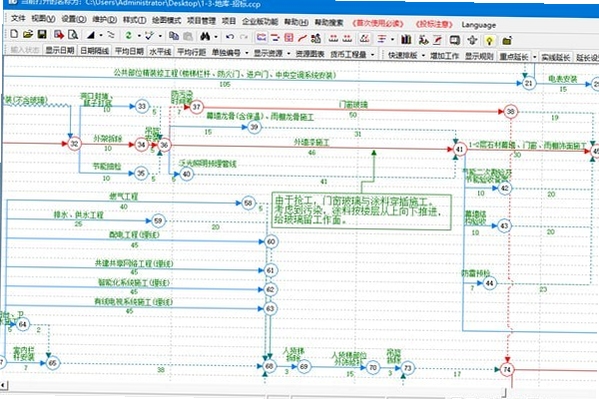The width and height of the screenshot is (599, 399).
Task: Select node 68 in the network diagram
Action: click(269, 366)
